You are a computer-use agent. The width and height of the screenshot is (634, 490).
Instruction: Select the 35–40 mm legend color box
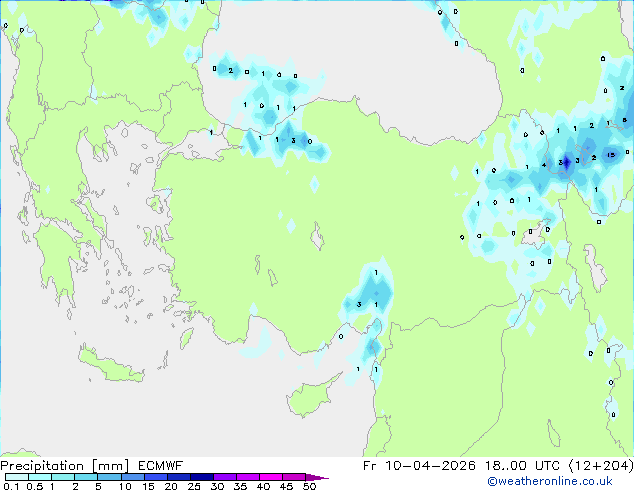[247, 477]
